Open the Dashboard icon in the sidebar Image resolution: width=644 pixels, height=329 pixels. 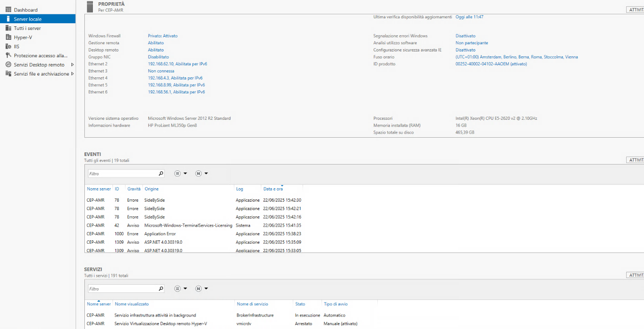[8, 10]
